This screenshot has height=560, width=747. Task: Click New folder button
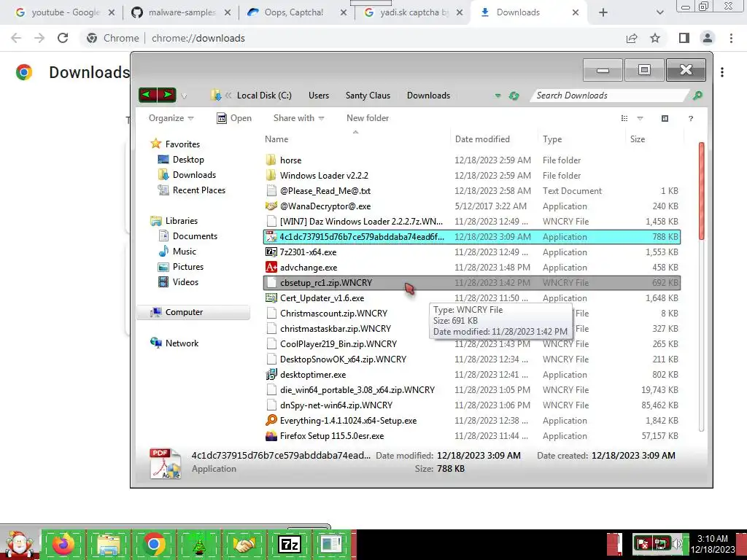click(368, 118)
